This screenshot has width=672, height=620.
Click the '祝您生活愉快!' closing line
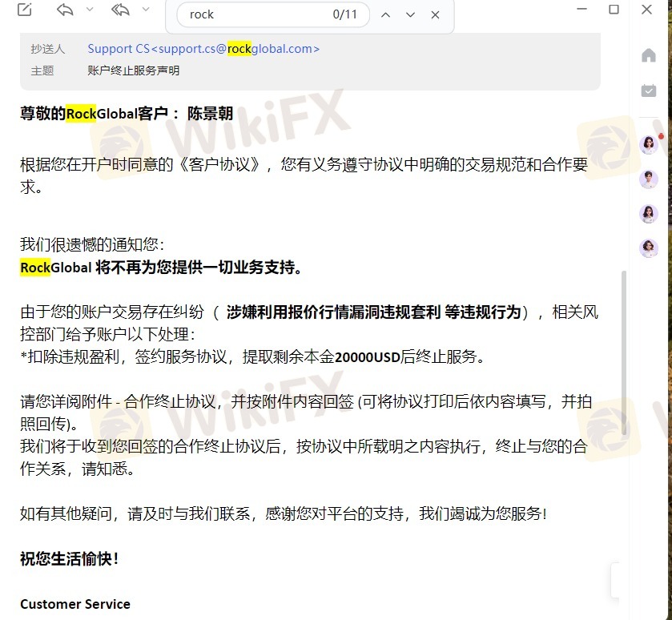coord(70,559)
